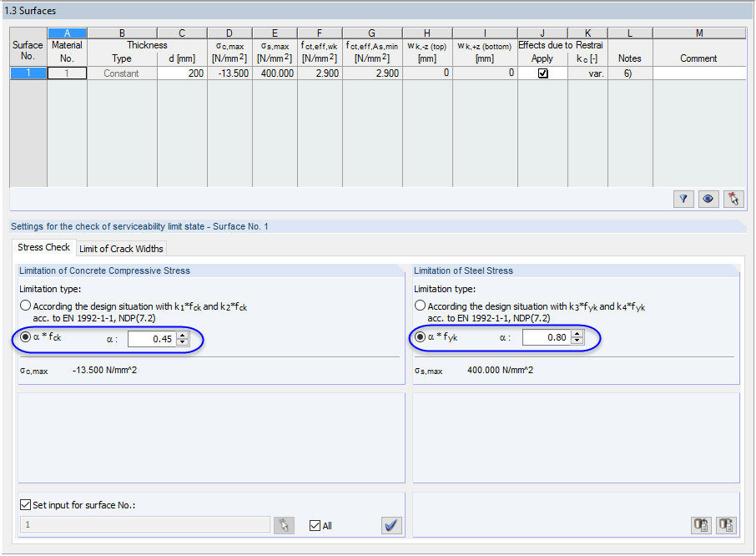Increase the concrete α value using the spinner

coord(182,335)
